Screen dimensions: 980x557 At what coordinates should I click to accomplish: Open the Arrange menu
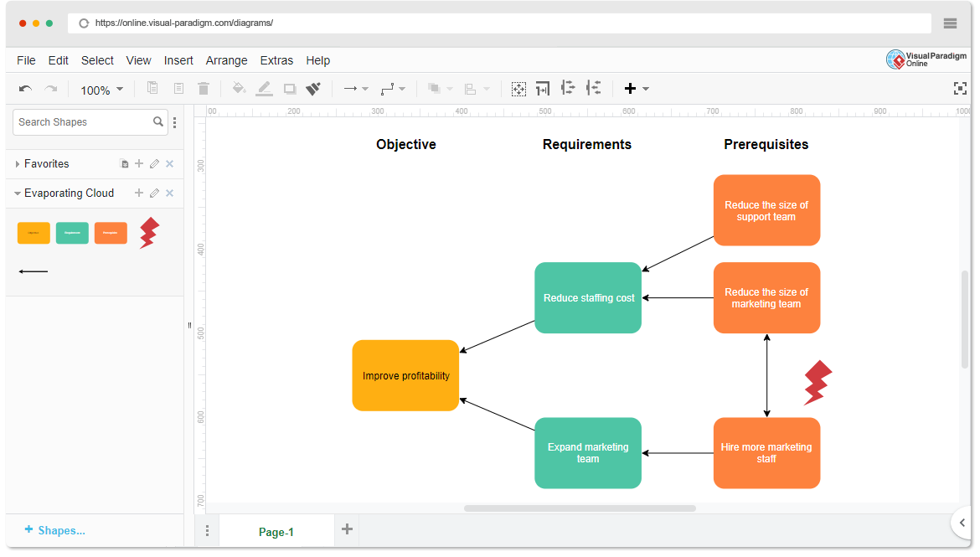click(226, 60)
